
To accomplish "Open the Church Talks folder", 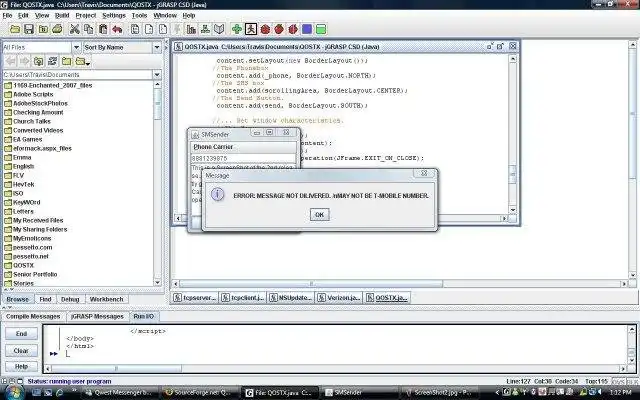I will click(x=27, y=121).
